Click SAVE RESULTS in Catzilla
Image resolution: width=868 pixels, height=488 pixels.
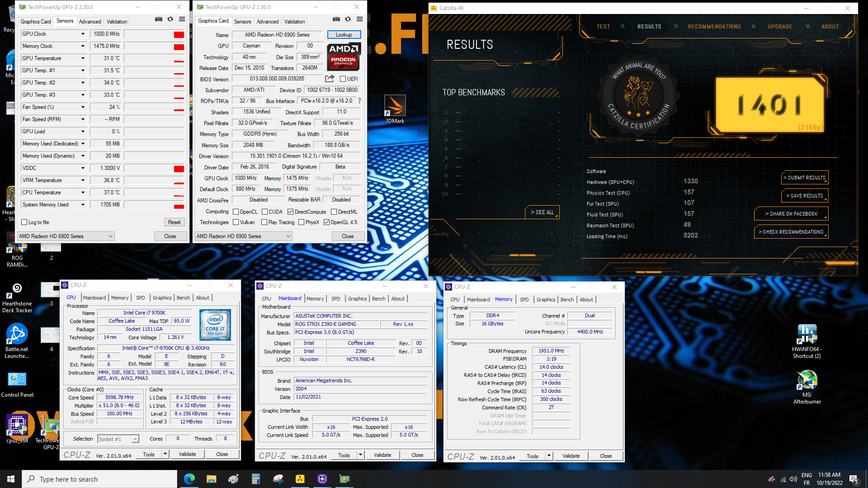(x=805, y=196)
